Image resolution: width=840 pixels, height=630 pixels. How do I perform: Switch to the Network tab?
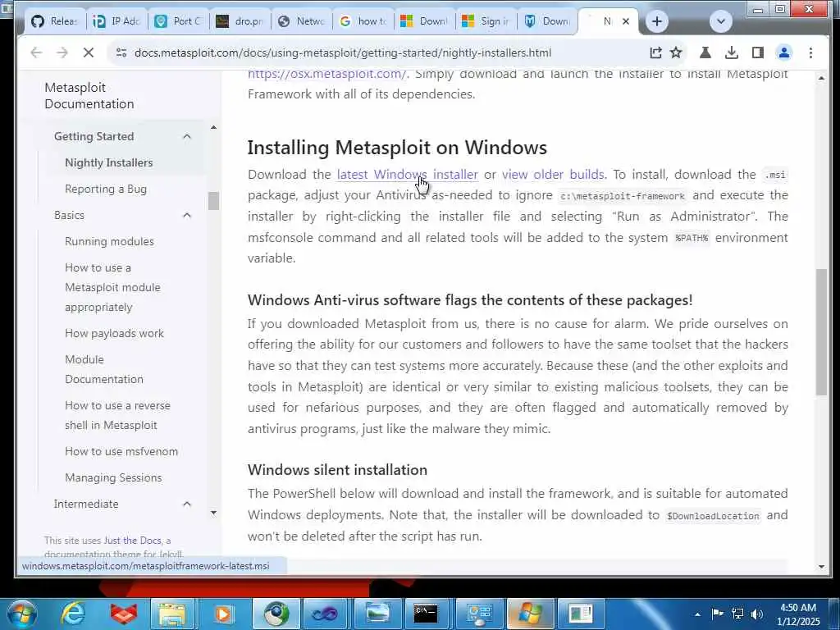[302, 21]
